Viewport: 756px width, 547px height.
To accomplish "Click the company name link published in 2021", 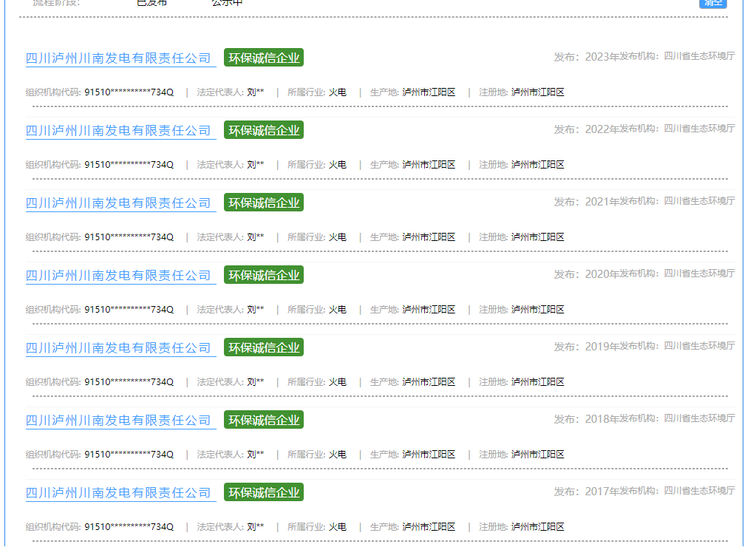I will [x=118, y=203].
